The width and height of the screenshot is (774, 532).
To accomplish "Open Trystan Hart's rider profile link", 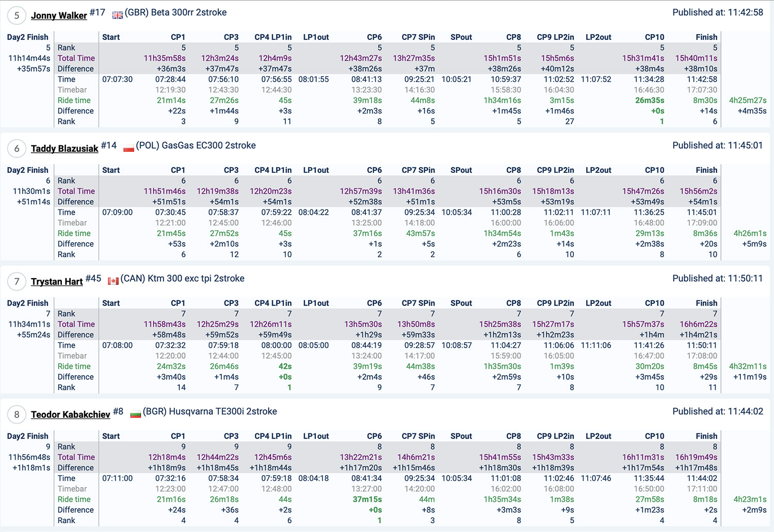I will tap(57, 282).
